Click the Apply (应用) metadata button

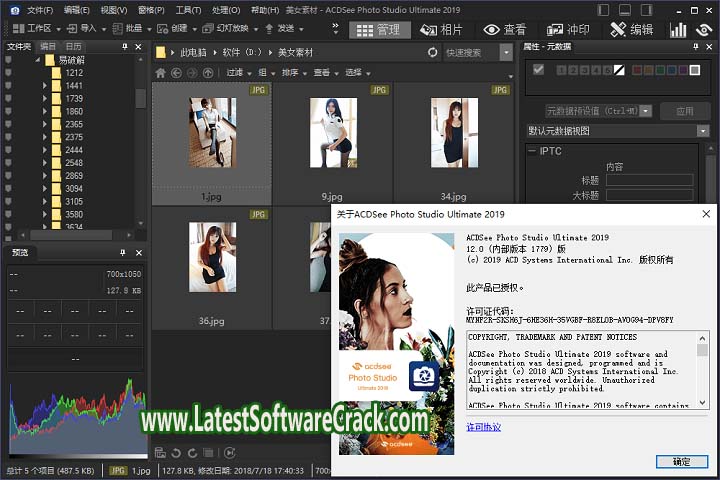[x=685, y=111]
